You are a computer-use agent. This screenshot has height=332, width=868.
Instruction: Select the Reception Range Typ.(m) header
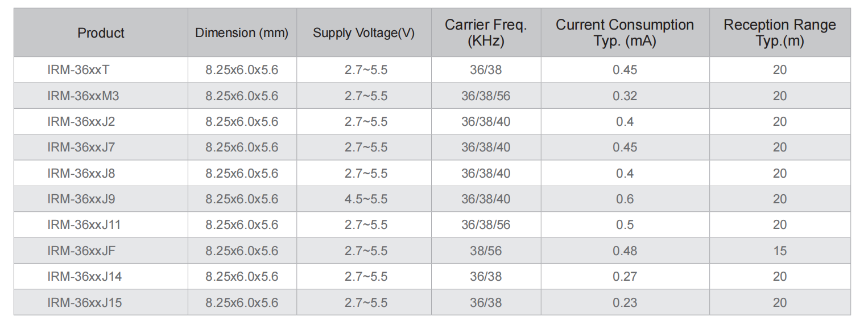click(780, 33)
